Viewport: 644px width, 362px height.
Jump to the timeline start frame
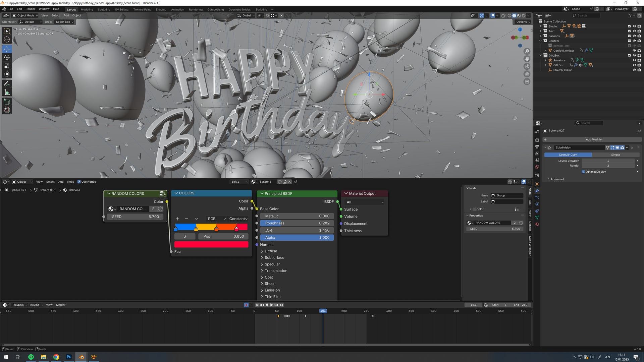coord(257,305)
